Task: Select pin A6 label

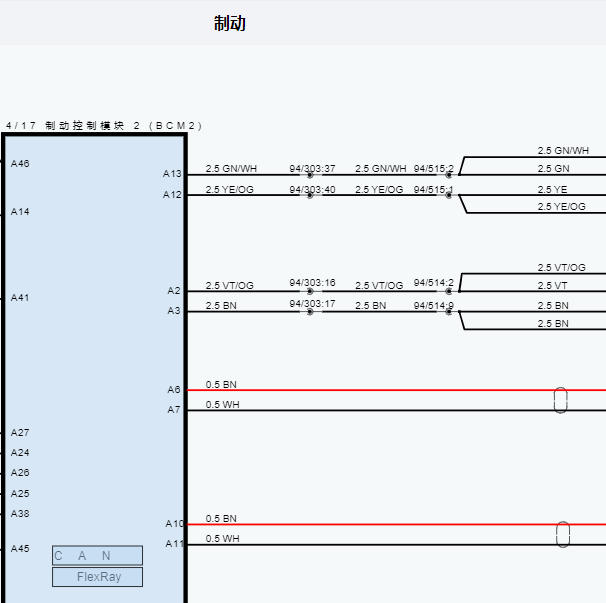Action: pyautogui.click(x=174, y=389)
